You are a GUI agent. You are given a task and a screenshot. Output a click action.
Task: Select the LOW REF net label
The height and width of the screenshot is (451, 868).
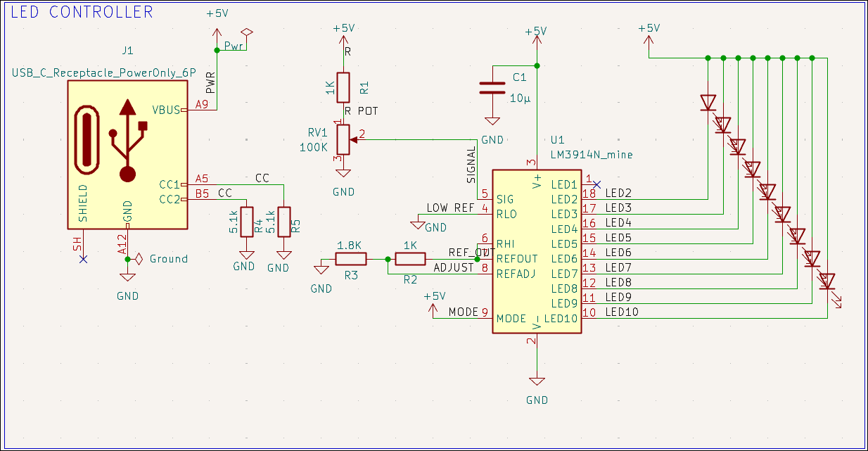(450, 208)
